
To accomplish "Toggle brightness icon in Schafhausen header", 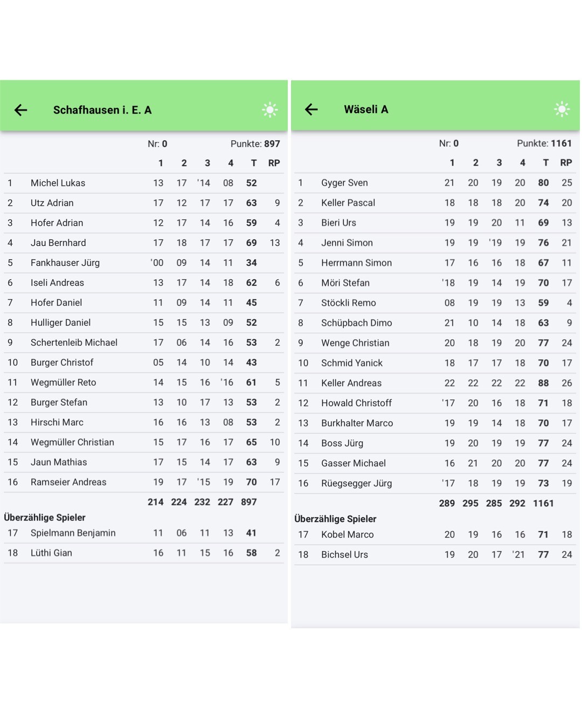I will point(270,110).
